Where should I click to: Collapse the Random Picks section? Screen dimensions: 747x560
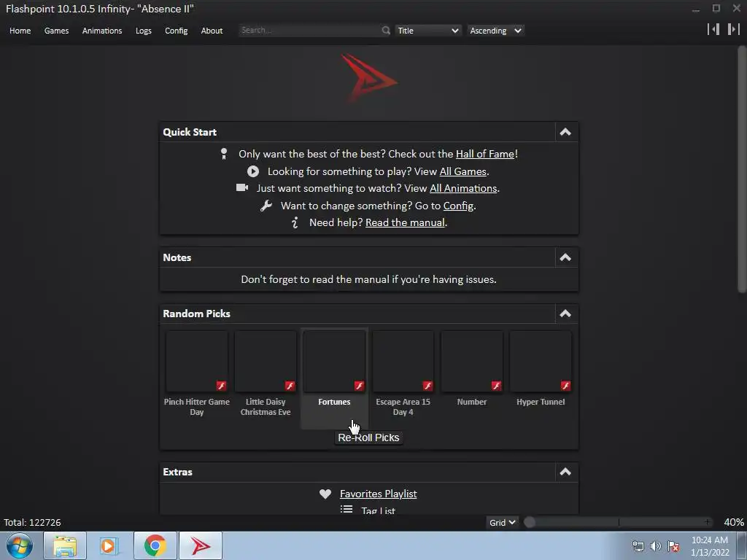click(565, 314)
